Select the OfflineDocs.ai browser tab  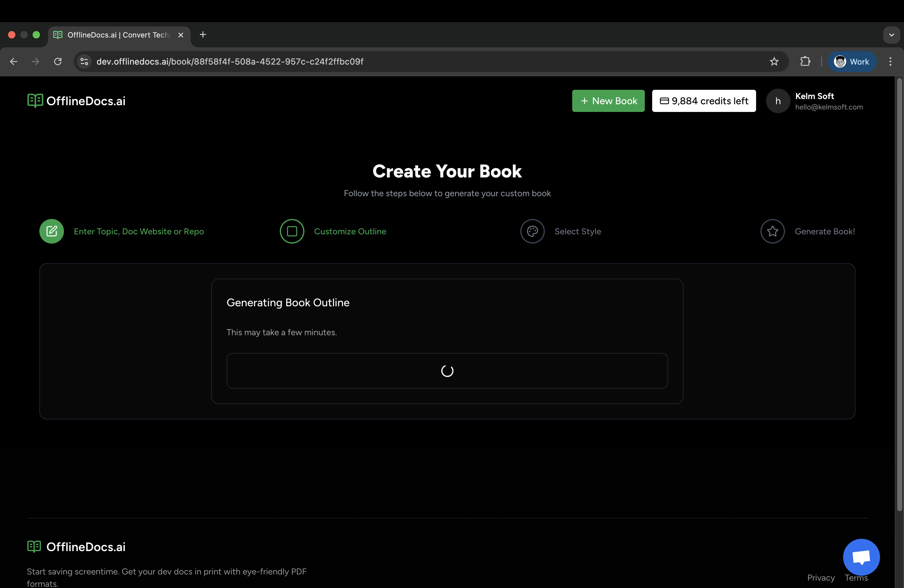click(x=114, y=34)
